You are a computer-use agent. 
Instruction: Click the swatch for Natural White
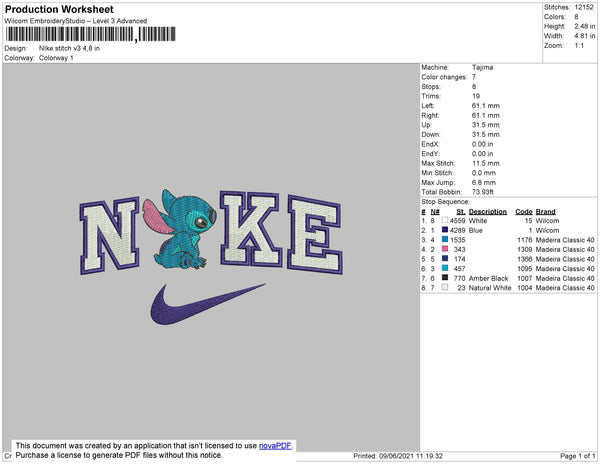pyautogui.click(x=445, y=287)
